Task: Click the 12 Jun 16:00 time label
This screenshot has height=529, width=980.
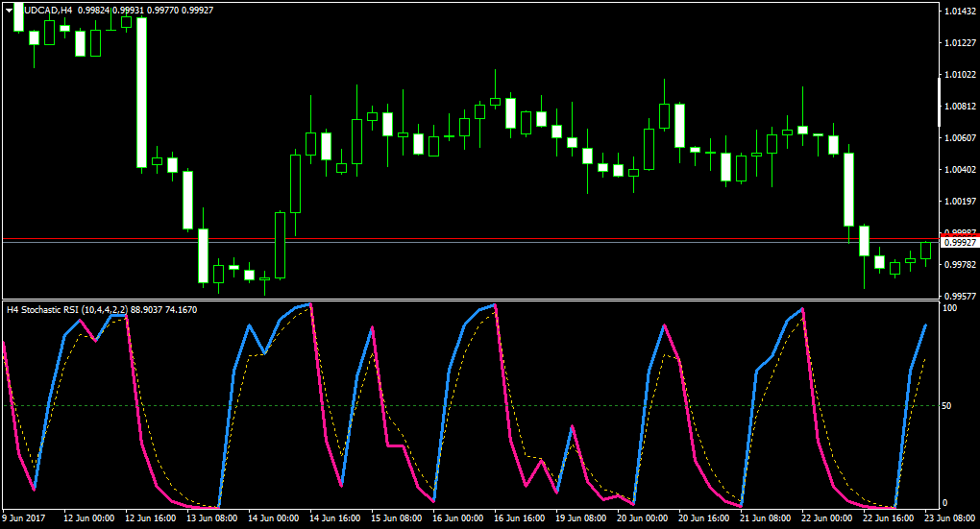Action: (150, 518)
